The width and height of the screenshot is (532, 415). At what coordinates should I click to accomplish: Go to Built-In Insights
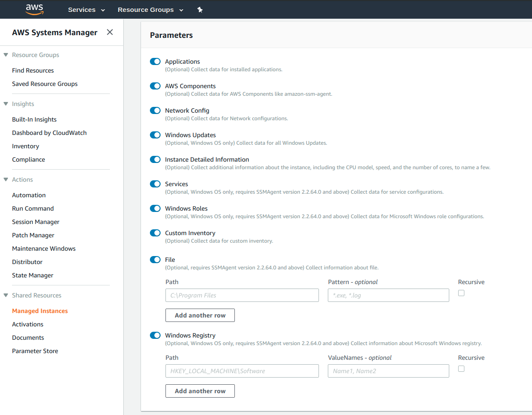(34, 119)
